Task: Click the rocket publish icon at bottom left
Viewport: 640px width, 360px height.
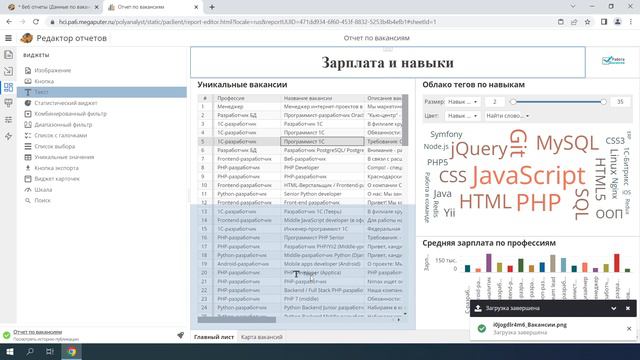Action: tap(180, 335)
